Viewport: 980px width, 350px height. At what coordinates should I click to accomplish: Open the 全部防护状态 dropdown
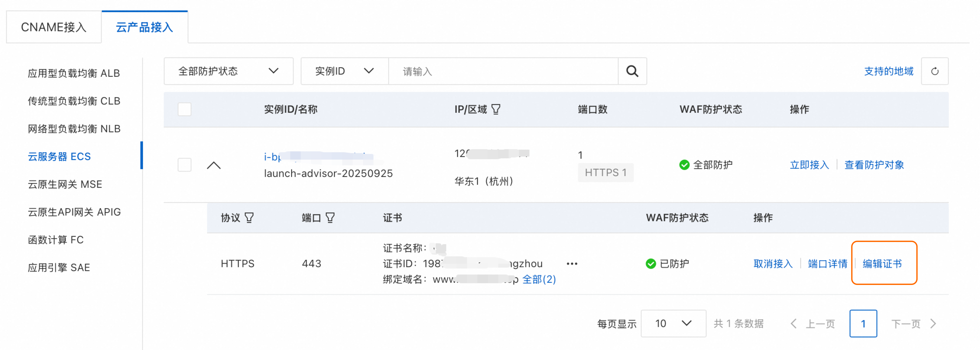coord(228,71)
